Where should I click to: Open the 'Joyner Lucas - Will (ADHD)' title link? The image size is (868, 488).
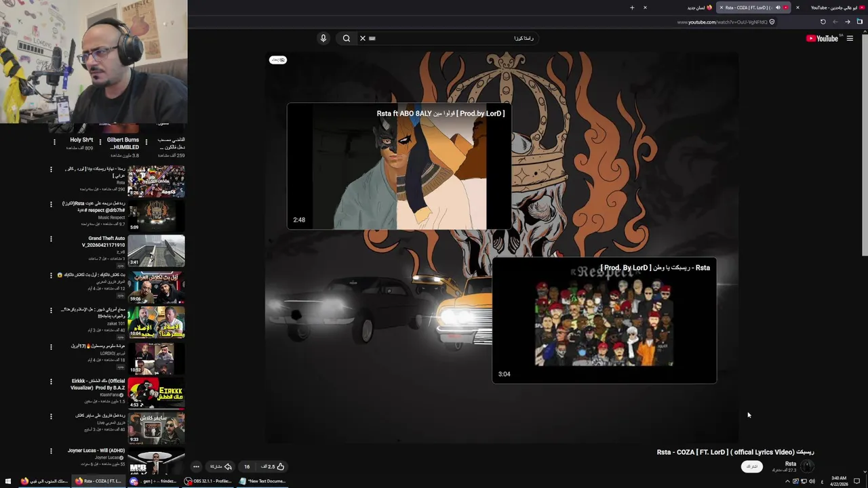pos(96,451)
